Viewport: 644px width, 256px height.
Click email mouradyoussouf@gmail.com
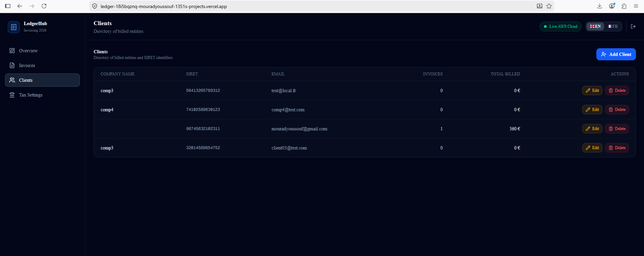coord(299,129)
